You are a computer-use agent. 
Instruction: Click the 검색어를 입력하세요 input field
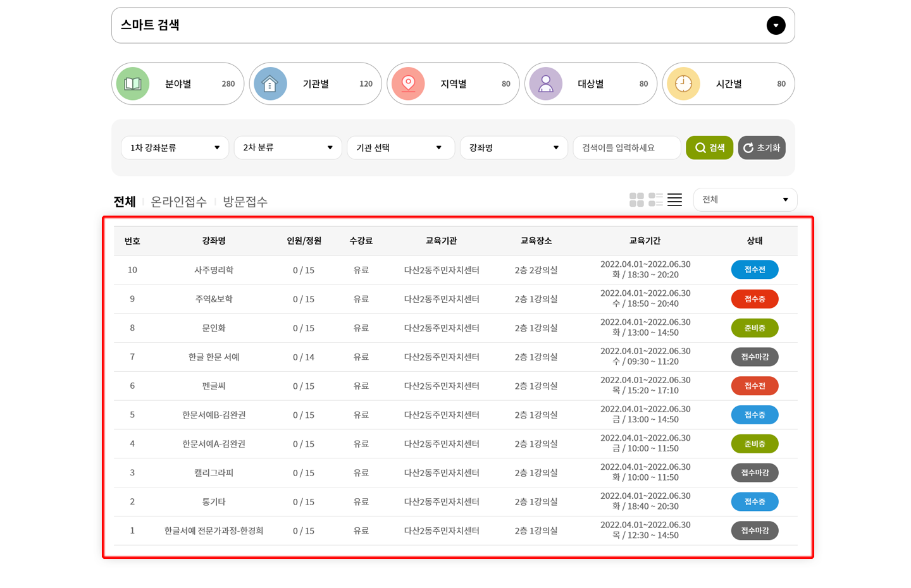pos(626,148)
